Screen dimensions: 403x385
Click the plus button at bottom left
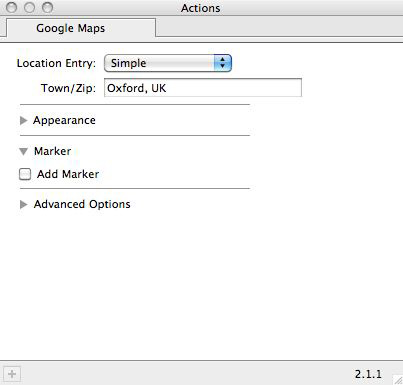pos(12,374)
